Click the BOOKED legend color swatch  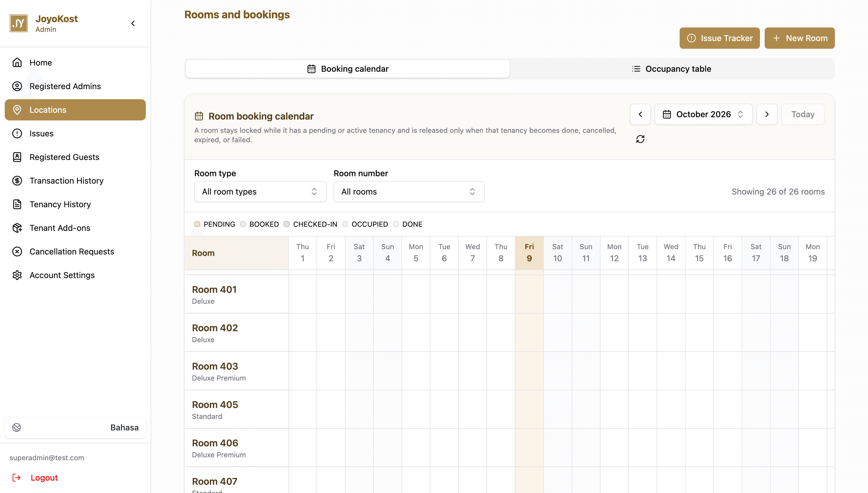tap(243, 224)
